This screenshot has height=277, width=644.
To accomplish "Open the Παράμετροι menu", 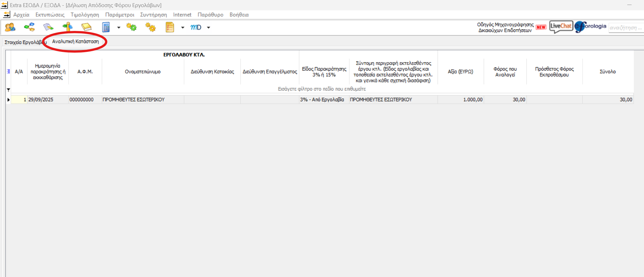I will tap(119, 15).
